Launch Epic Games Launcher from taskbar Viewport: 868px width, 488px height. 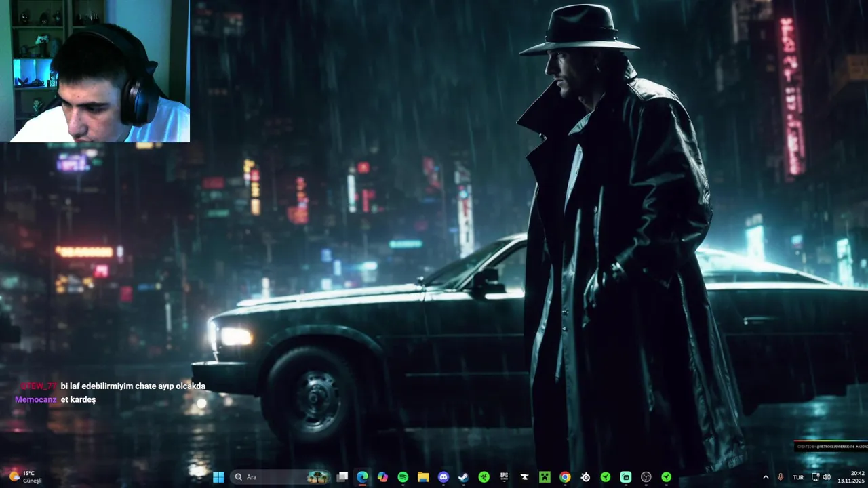point(504,477)
